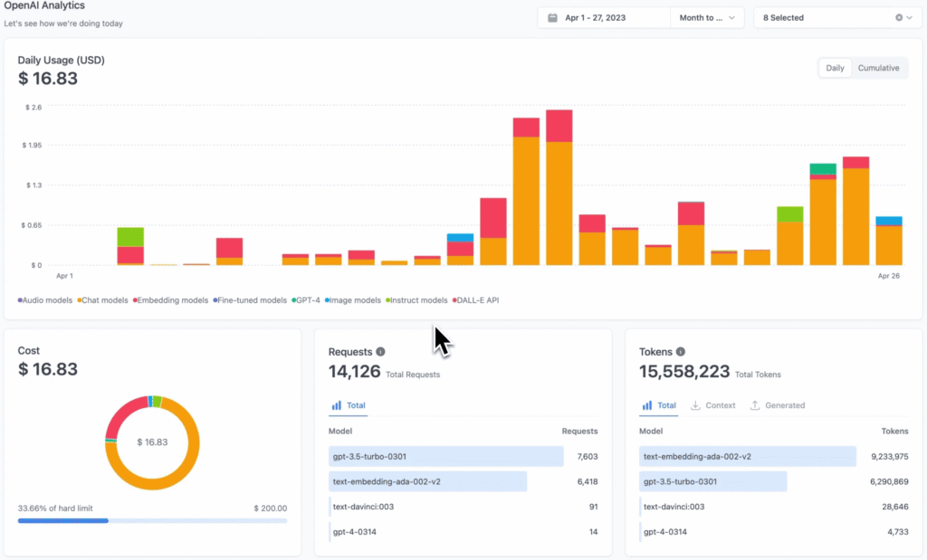
Task: Switch to the Generated tab in Tokens
Action: [778, 405]
